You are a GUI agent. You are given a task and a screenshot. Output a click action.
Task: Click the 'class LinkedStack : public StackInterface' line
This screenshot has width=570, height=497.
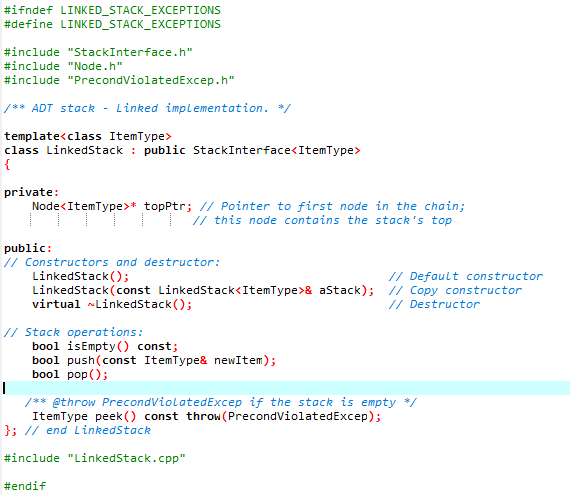[x=182, y=150]
